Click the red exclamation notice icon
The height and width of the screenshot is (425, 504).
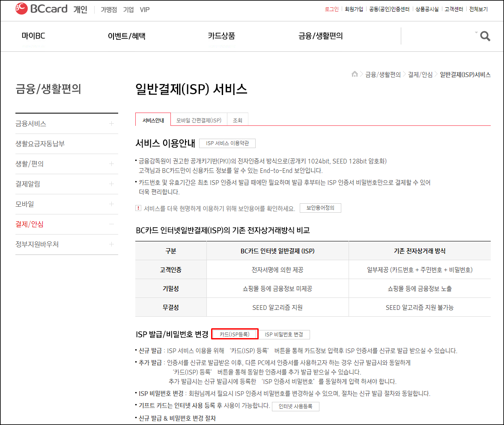pyautogui.click(x=139, y=208)
